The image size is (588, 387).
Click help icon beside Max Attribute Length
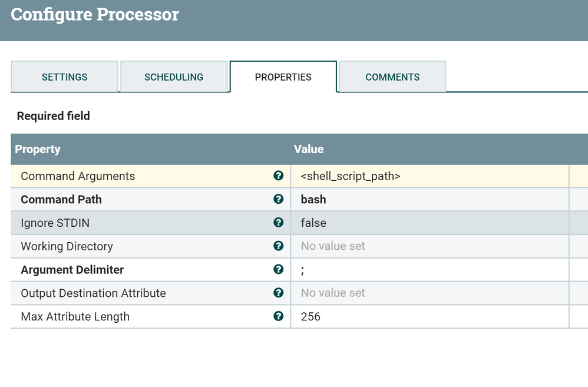(278, 316)
